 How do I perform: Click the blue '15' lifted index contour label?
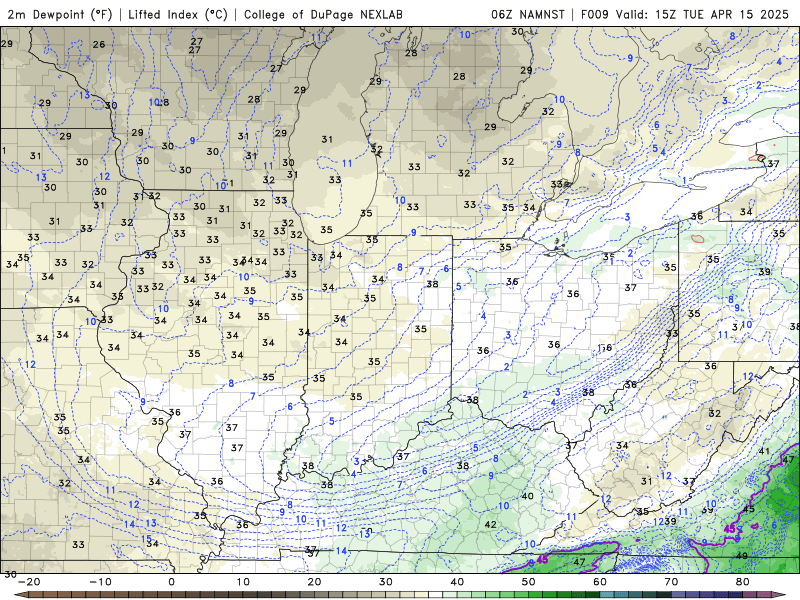click(146, 539)
